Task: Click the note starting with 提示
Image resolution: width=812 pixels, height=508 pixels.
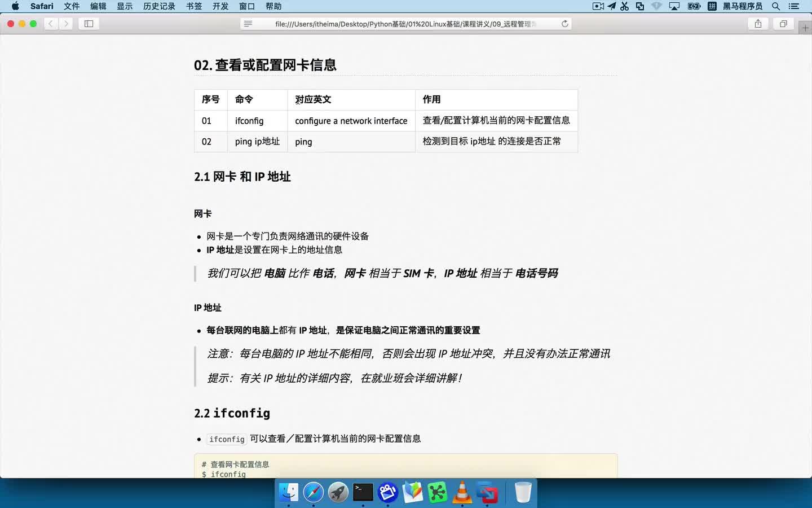Action: (x=334, y=378)
